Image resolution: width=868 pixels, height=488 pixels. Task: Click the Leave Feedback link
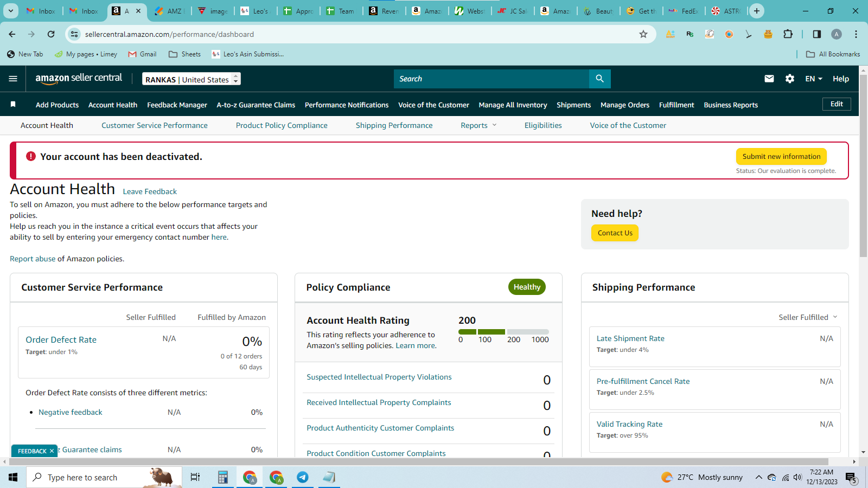pyautogui.click(x=150, y=191)
